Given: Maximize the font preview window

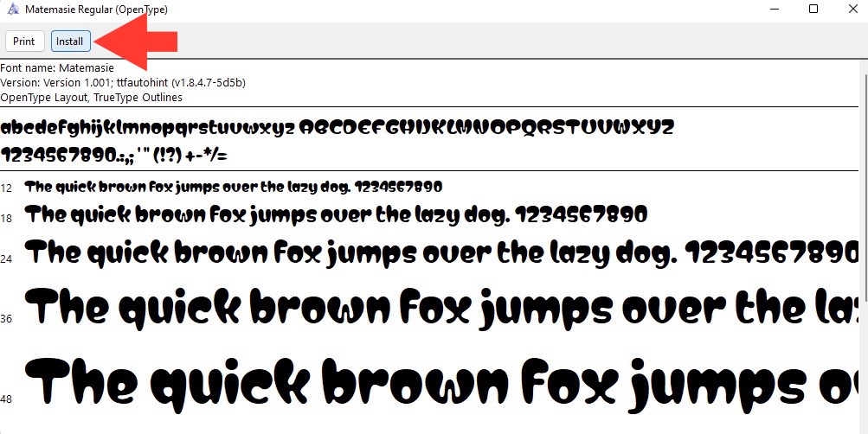Looking at the screenshot, I should (813, 9).
